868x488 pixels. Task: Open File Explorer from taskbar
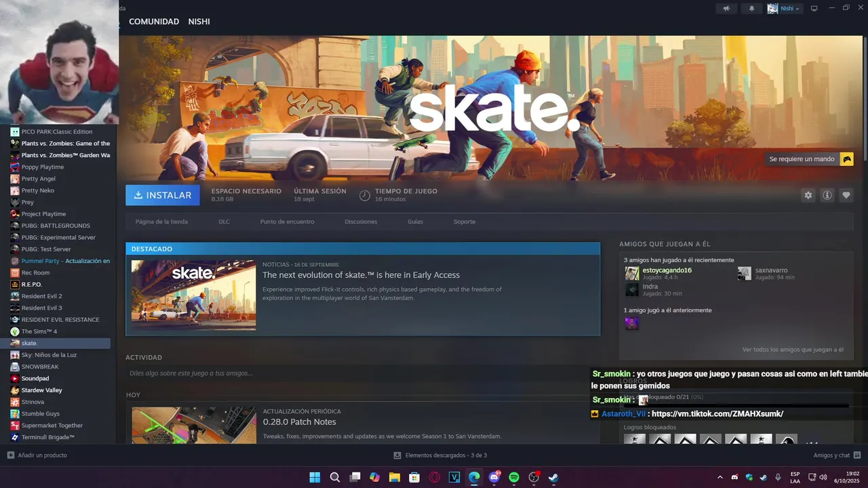394,477
